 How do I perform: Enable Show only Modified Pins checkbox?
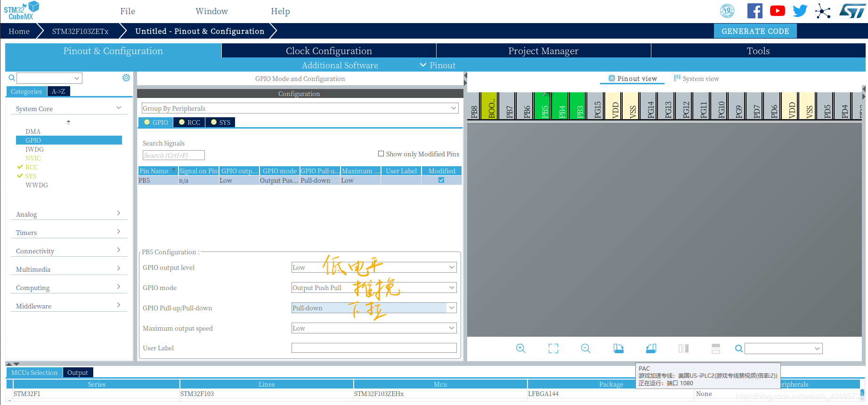coord(381,154)
